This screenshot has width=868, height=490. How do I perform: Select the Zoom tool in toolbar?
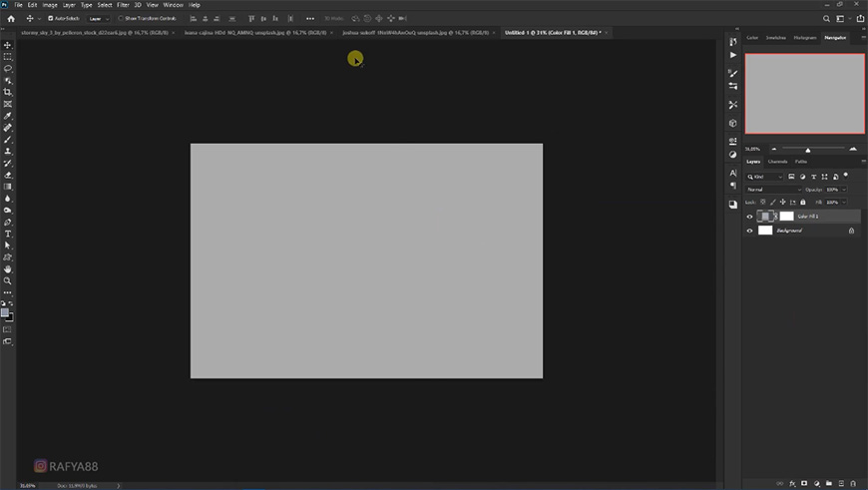(8, 280)
